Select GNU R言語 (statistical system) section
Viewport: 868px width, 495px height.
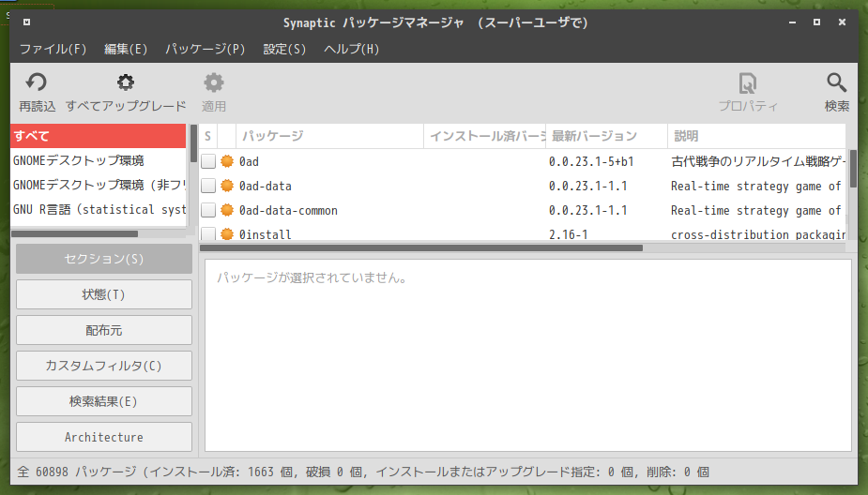(x=98, y=210)
